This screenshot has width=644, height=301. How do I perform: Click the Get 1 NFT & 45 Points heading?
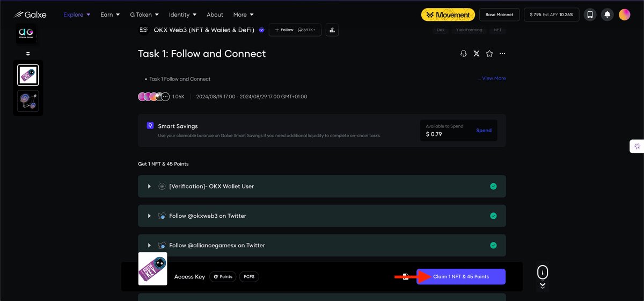(163, 163)
